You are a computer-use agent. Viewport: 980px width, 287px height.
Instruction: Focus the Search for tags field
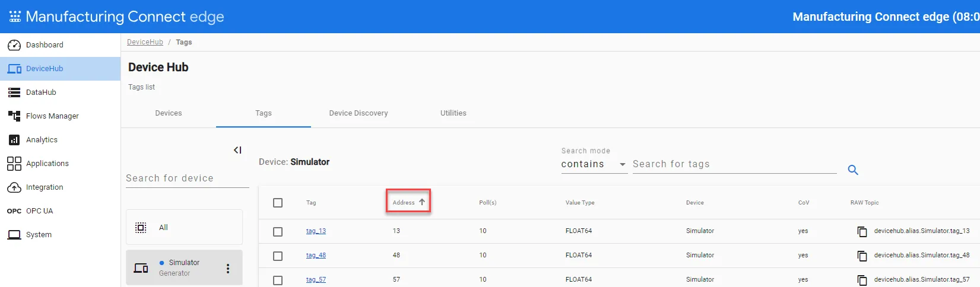point(735,164)
